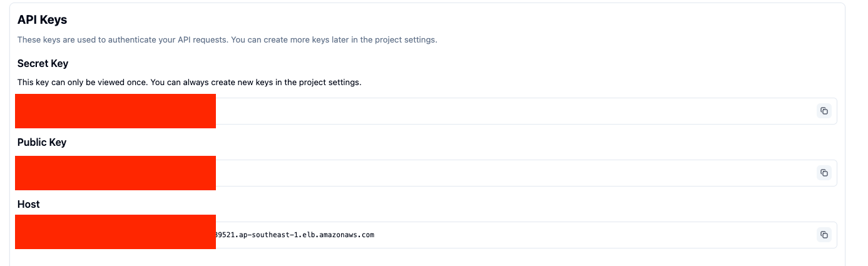Click the empty area of the Public Key field
Viewport: 868px width, 266px height.
pyautogui.click(x=501, y=173)
